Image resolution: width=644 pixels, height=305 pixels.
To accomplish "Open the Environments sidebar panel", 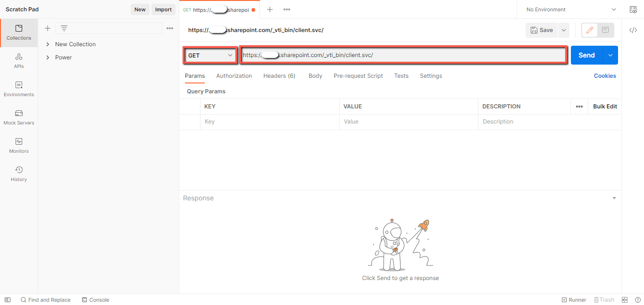I will (19, 89).
